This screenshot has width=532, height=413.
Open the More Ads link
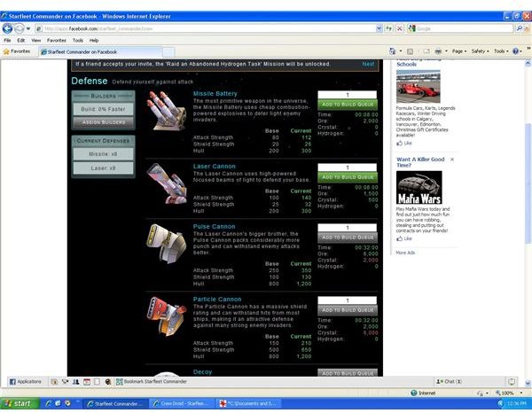pos(405,253)
